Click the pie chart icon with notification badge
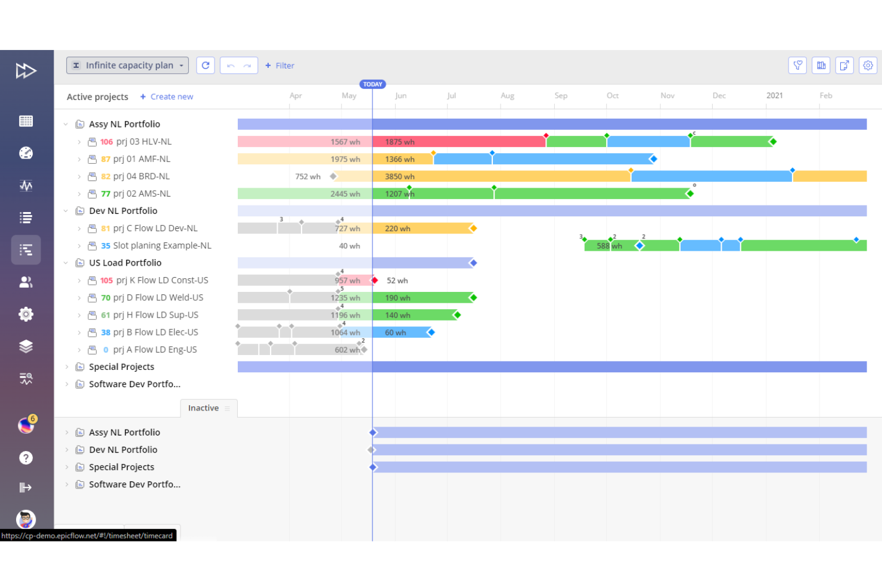Viewport: 882px width, 588px height. click(26, 424)
